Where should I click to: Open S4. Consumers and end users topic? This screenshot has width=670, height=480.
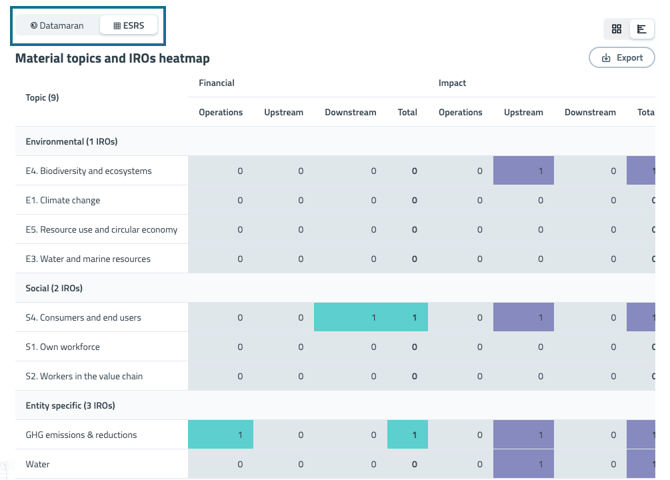[84, 318]
